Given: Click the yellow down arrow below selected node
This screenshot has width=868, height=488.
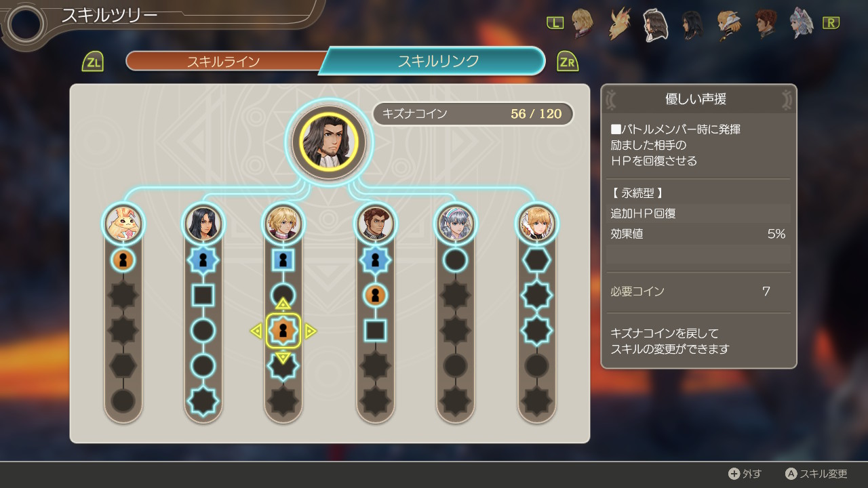Looking at the screenshot, I should pos(283,357).
